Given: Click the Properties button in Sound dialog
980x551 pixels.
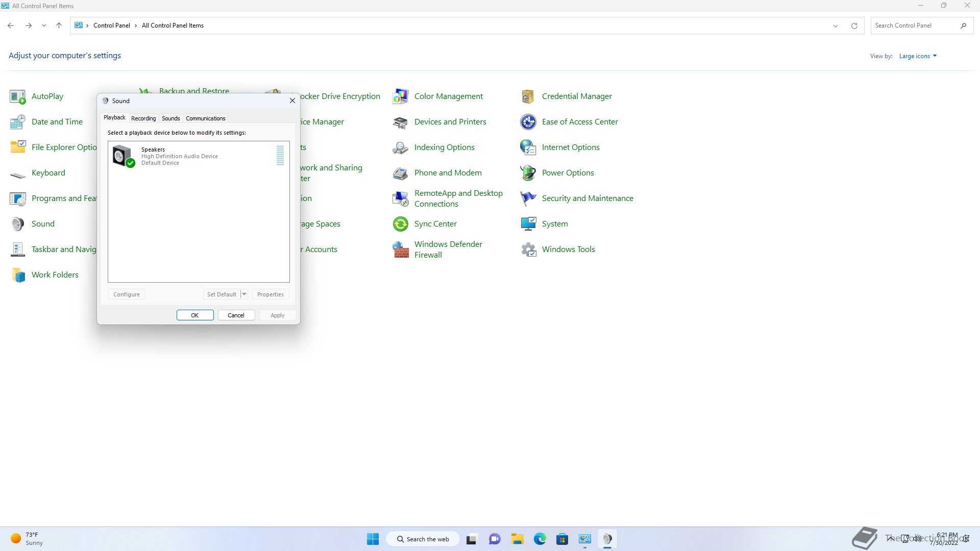Looking at the screenshot, I should point(271,294).
